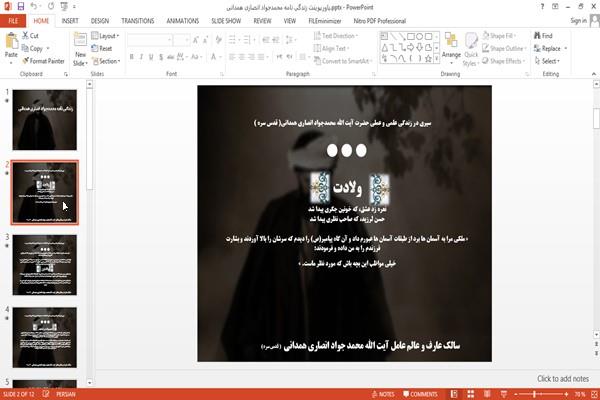Switch to Reading view
Viewport: 600px width, 400px height.
click(487, 394)
